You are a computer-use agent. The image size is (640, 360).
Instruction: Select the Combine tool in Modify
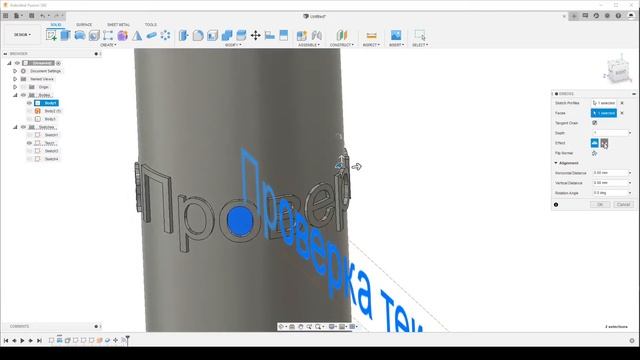pyautogui.click(x=227, y=36)
